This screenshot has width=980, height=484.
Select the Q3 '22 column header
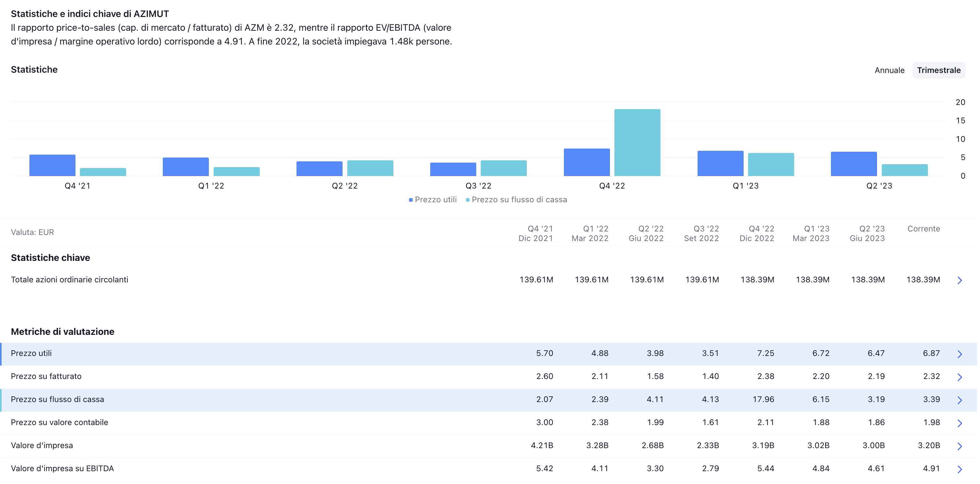point(701,233)
